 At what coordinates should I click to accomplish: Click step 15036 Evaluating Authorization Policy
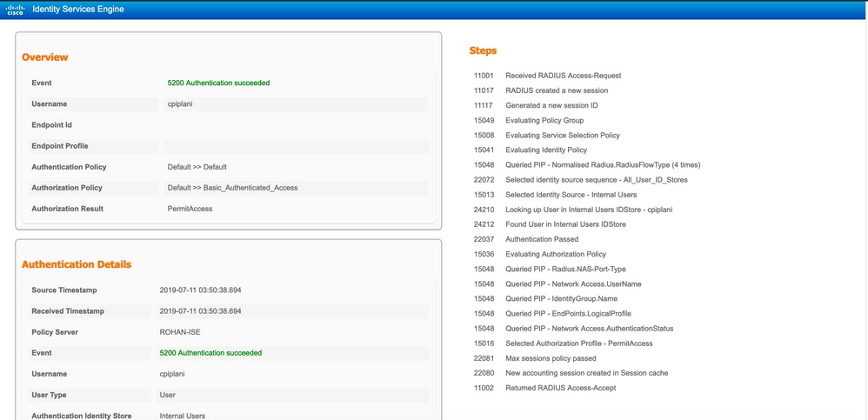(x=540, y=255)
